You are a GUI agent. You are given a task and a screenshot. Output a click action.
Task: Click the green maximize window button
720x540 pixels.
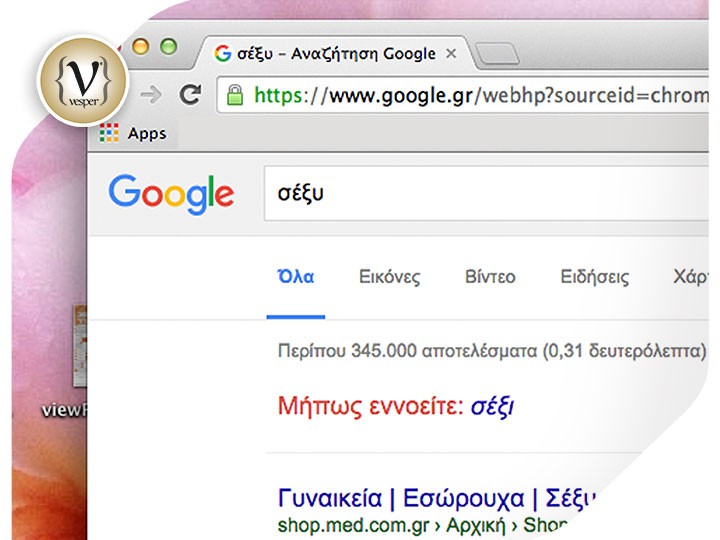(x=168, y=46)
